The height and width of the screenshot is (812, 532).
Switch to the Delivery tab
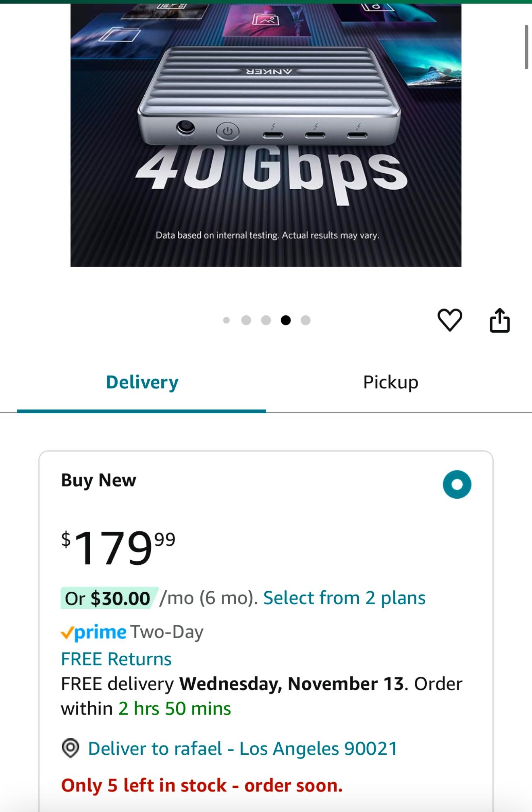click(x=142, y=383)
